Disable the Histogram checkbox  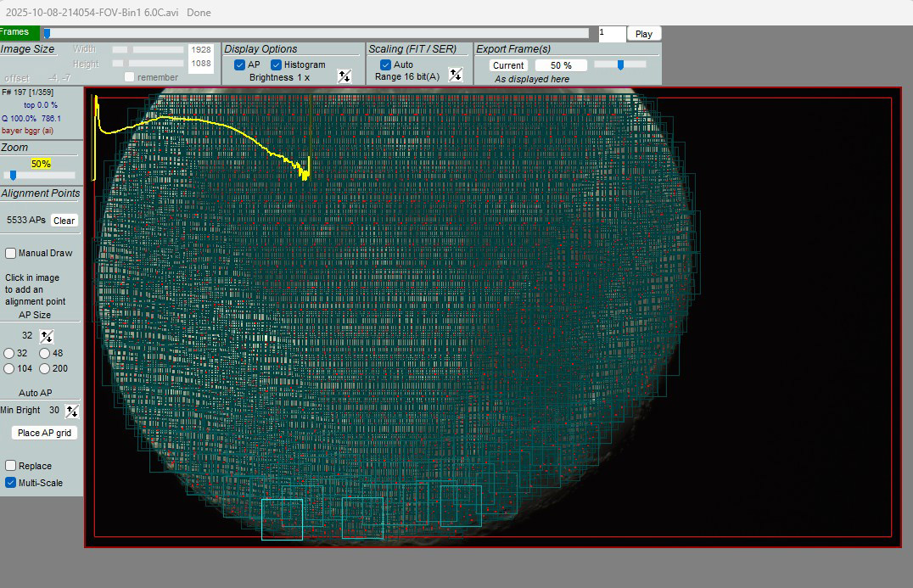click(277, 65)
